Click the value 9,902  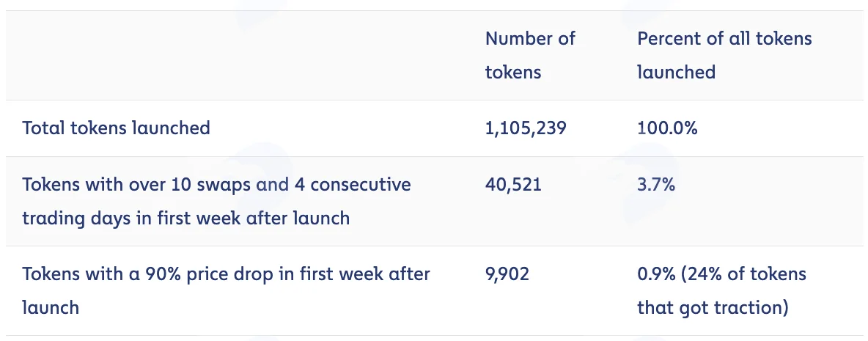tap(507, 274)
